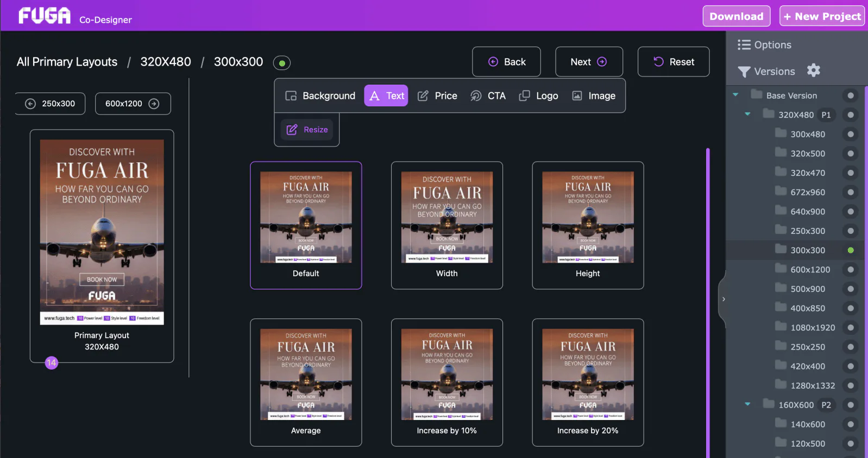Viewport: 868px width, 458px height.
Task: Click the purple 14 badge on Primary Layout
Action: (52, 362)
